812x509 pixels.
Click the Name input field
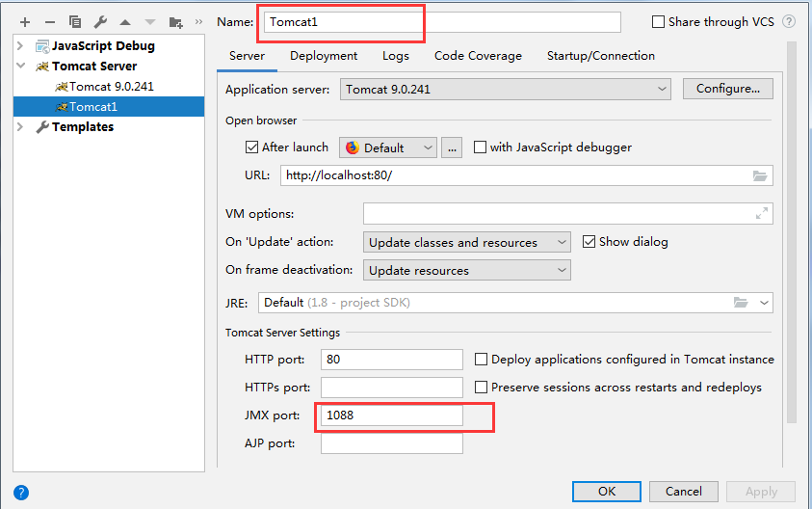coord(442,22)
